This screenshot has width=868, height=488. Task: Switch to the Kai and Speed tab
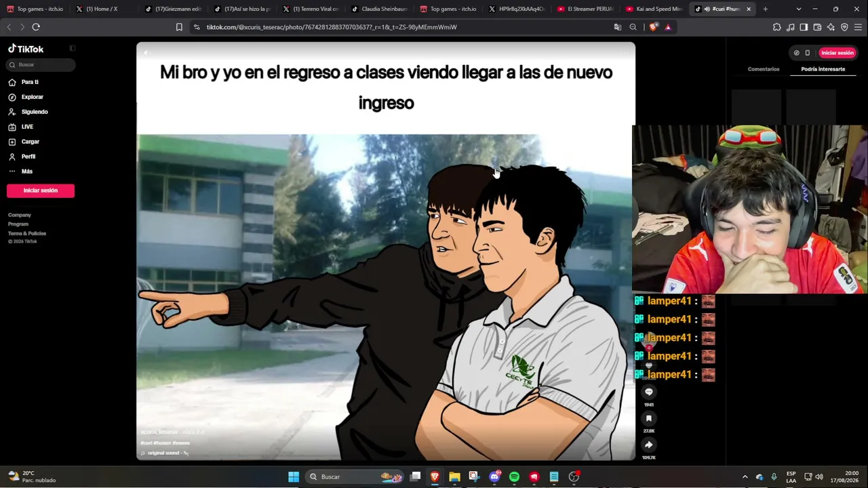pos(654,9)
